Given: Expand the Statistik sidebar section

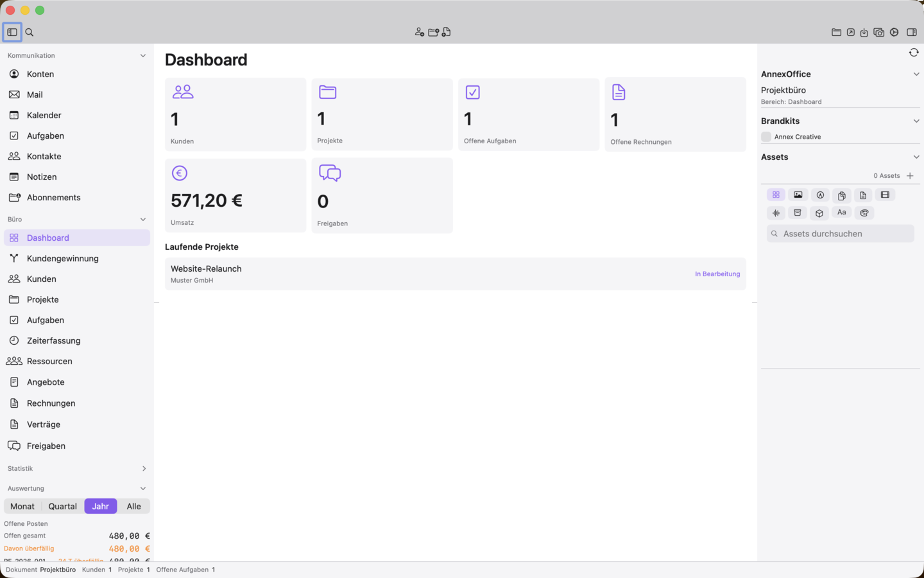Looking at the screenshot, I should point(144,469).
